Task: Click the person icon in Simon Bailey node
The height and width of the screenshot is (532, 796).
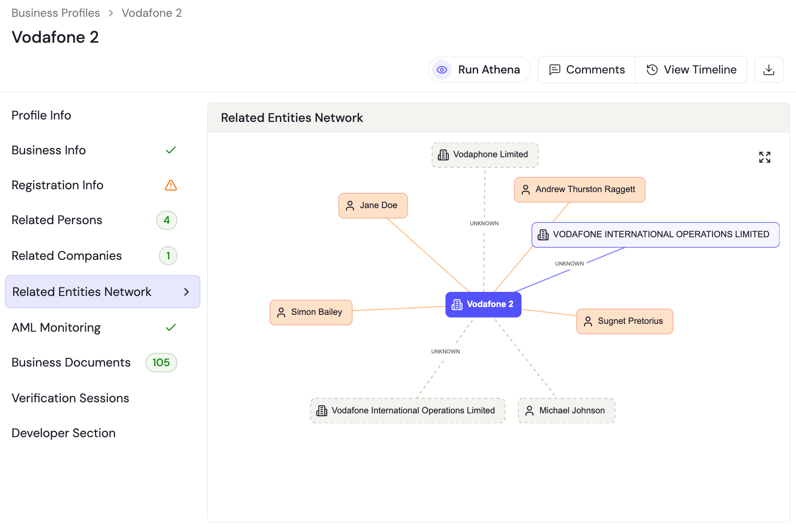Action: 281,313
